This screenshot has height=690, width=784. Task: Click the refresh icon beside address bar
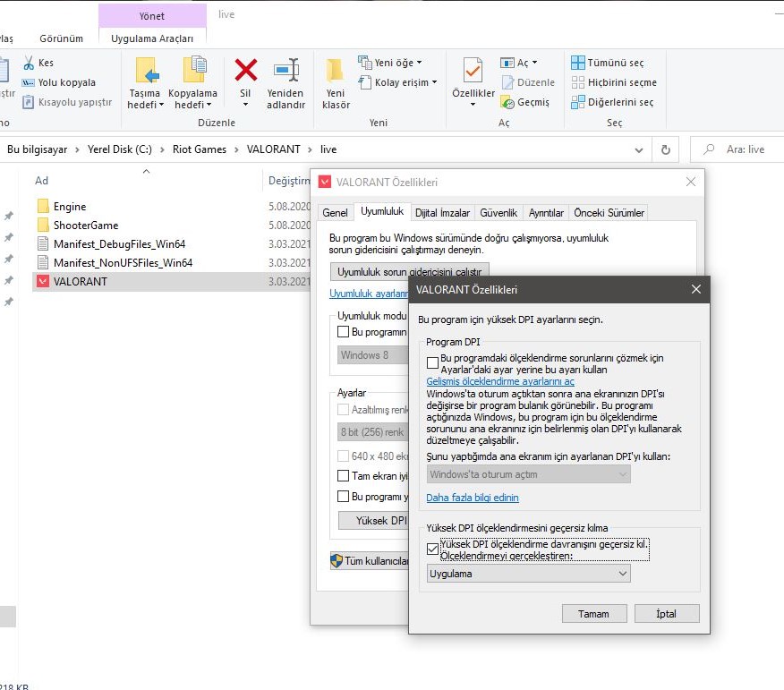665,149
